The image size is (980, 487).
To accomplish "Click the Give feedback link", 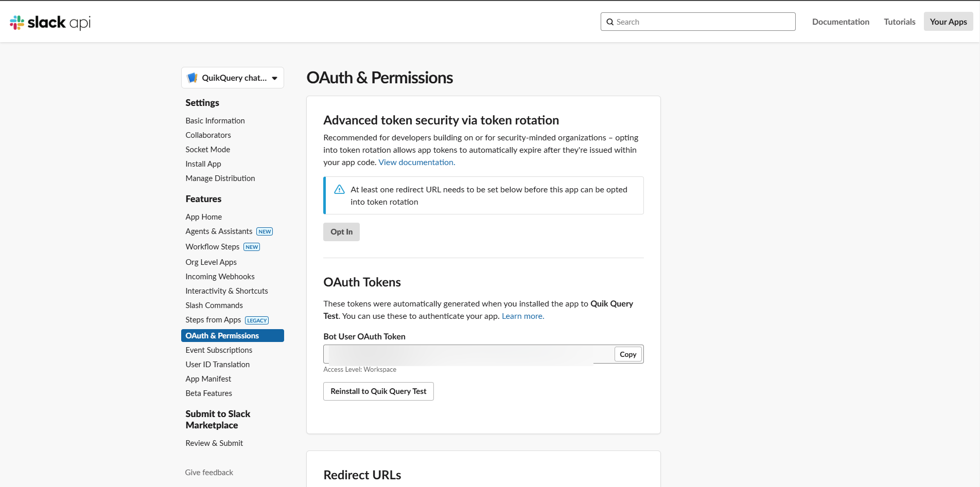I will click(x=209, y=473).
